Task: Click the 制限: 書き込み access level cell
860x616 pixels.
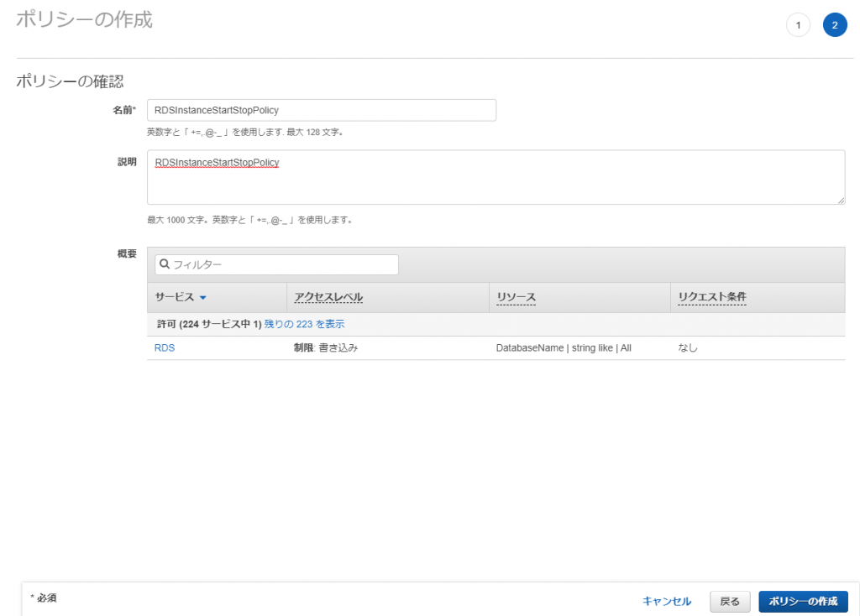Action: (x=326, y=348)
